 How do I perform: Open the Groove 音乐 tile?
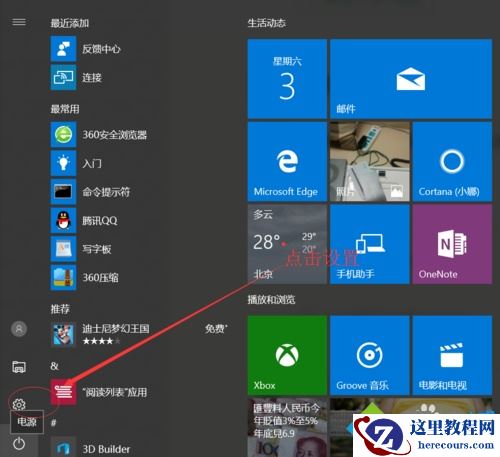tap(370, 355)
